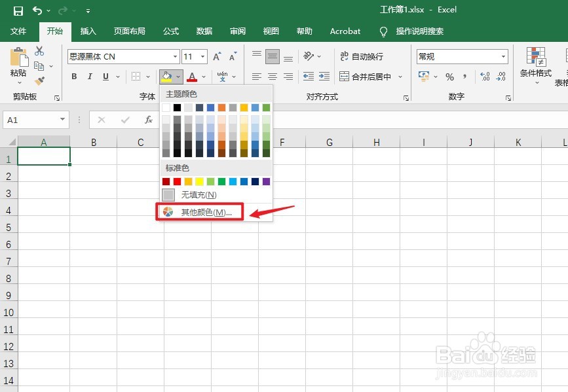
Task: Click the Cut scissors icon
Action: (x=39, y=51)
